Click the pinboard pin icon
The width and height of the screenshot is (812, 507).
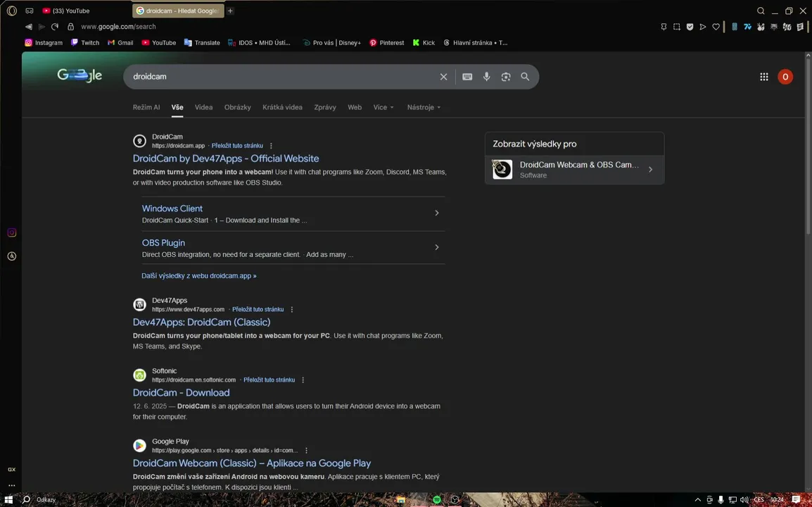tap(664, 27)
